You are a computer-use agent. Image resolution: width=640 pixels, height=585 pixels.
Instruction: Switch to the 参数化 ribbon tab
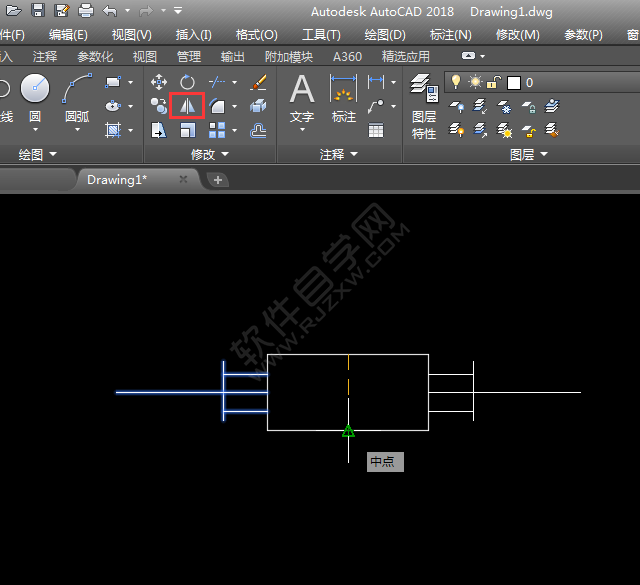(95, 56)
